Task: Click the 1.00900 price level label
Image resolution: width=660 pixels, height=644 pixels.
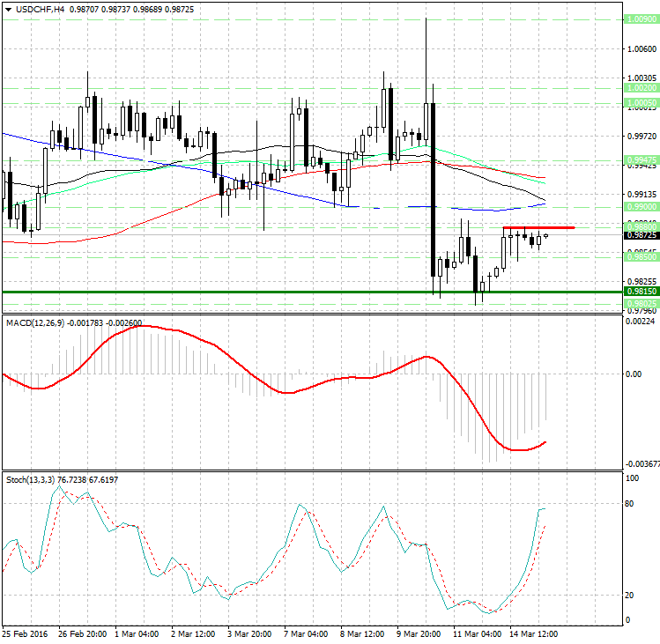Action: click(640, 19)
